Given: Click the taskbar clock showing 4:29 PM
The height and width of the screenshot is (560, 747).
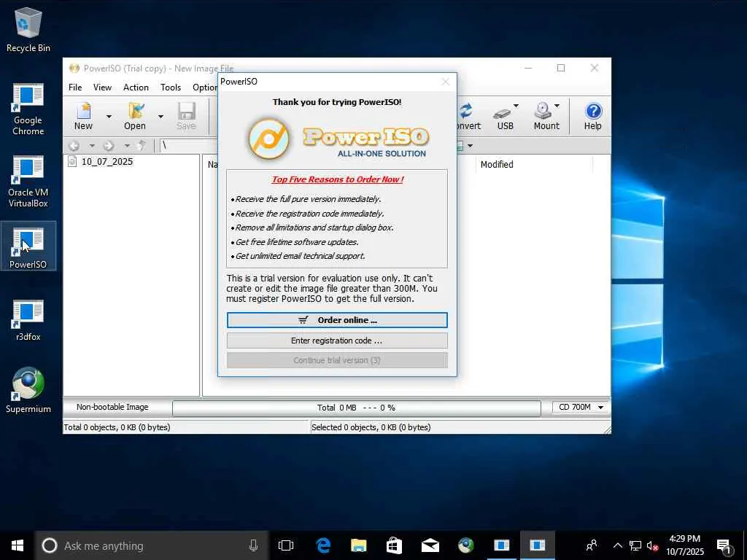Looking at the screenshot, I should [685, 545].
